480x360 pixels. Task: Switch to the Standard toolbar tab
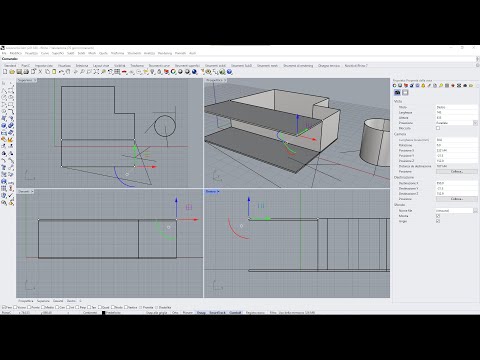pos(10,66)
